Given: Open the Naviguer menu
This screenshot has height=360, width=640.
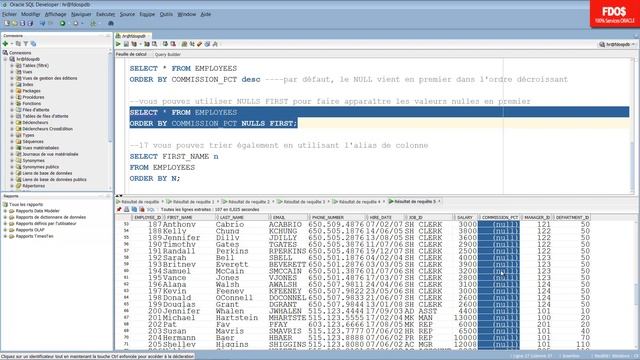Looking at the screenshot, I should tap(81, 14).
